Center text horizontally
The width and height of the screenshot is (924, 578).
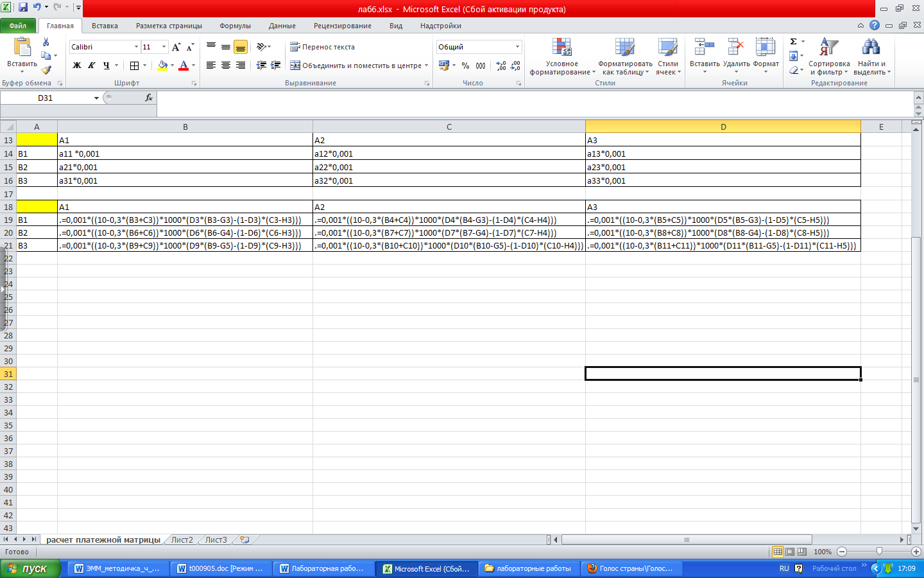[x=226, y=66]
